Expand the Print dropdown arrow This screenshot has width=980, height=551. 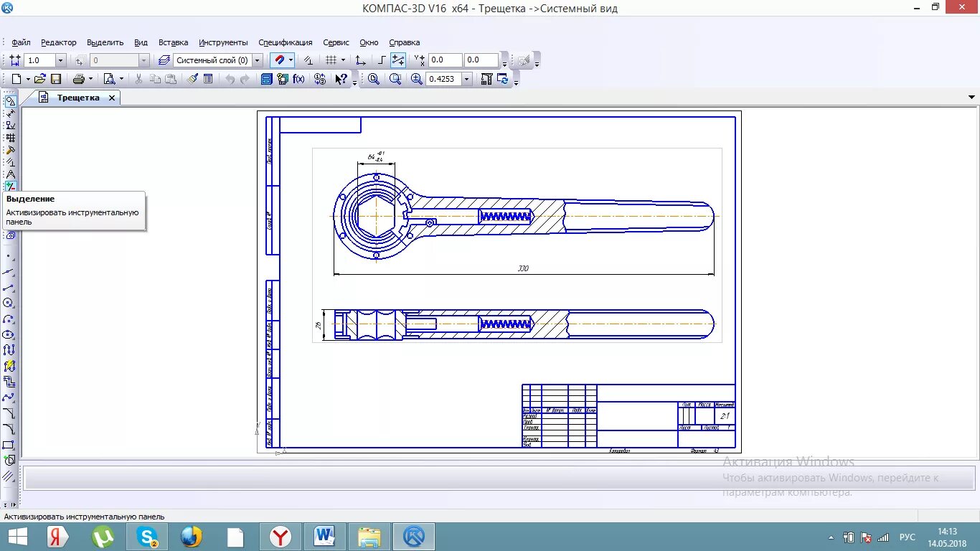91,79
